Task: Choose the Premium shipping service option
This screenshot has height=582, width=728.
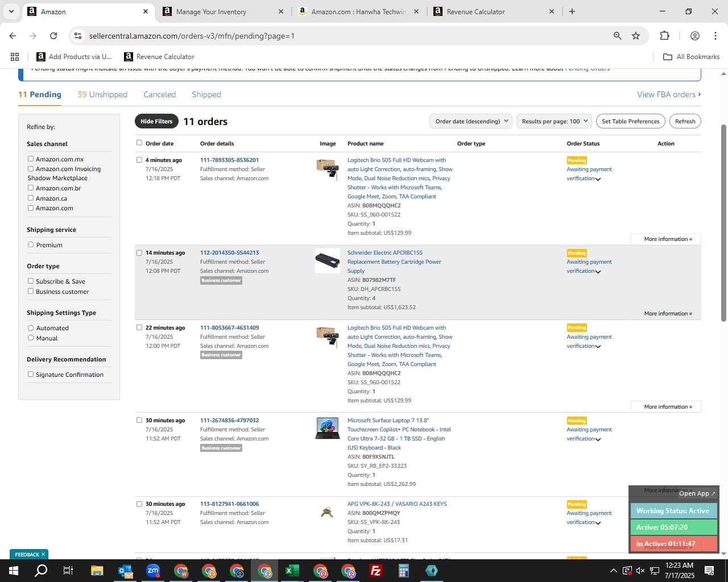Action: tap(31, 244)
